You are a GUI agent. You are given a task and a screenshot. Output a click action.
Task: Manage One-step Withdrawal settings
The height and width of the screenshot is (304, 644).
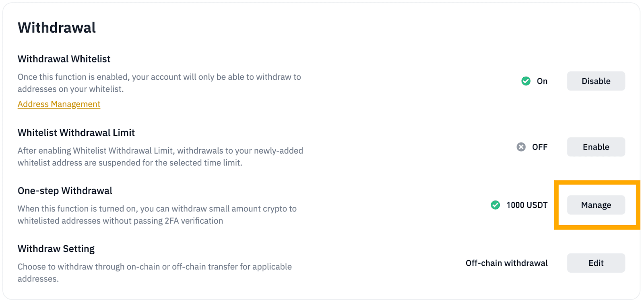(x=596, y=205)
